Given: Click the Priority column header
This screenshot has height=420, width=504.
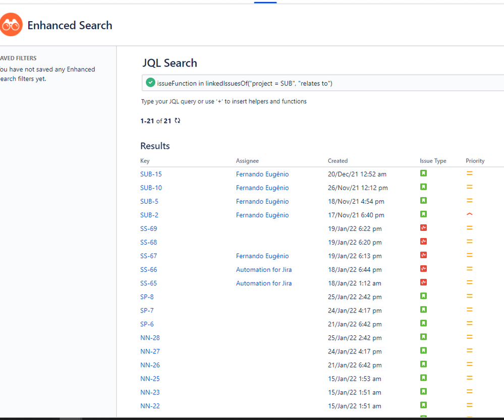Looking at the screenshot, I should [475, 161].
